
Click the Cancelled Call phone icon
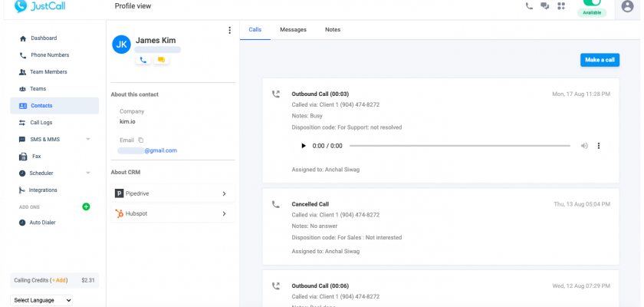(276, 204)
